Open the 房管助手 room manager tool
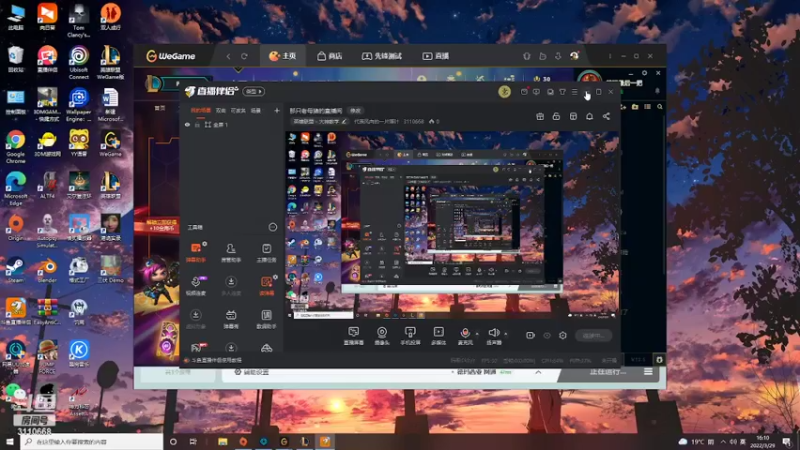The height and width of the screenshot is (450, 800). (231, 253)
